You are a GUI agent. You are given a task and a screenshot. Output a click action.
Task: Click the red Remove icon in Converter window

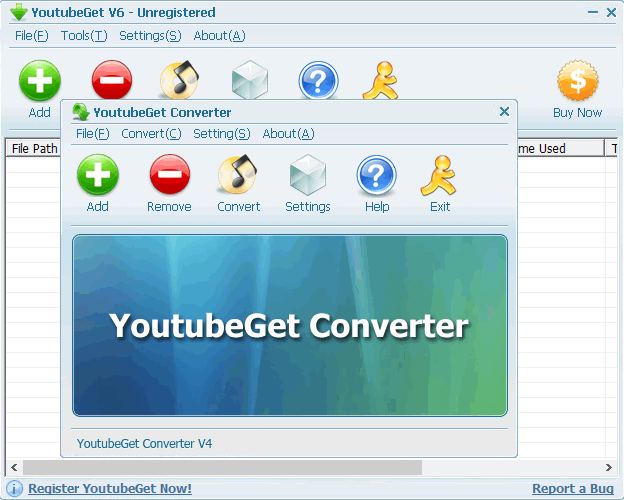pyautogui.click(x=170, y=174)
